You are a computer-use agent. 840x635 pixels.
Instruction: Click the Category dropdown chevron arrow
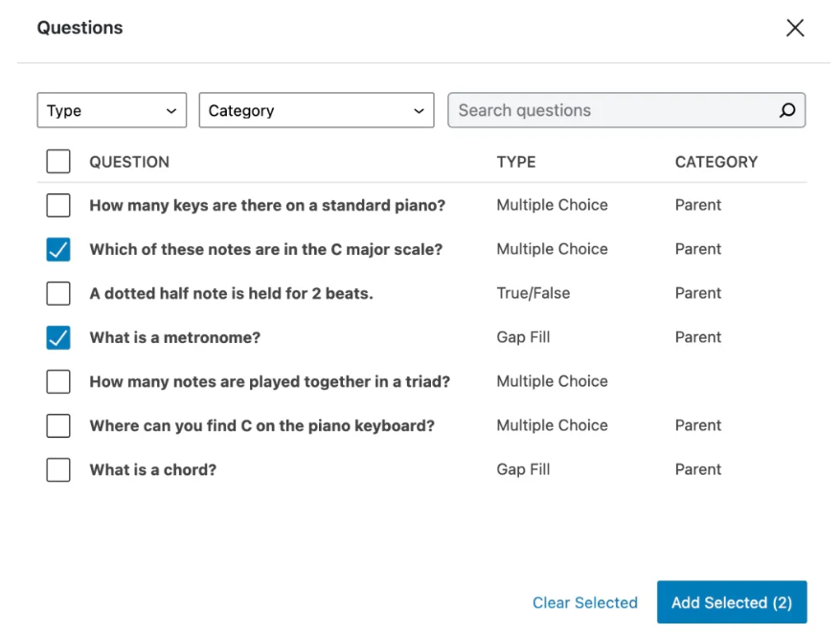tap(419, 111)
